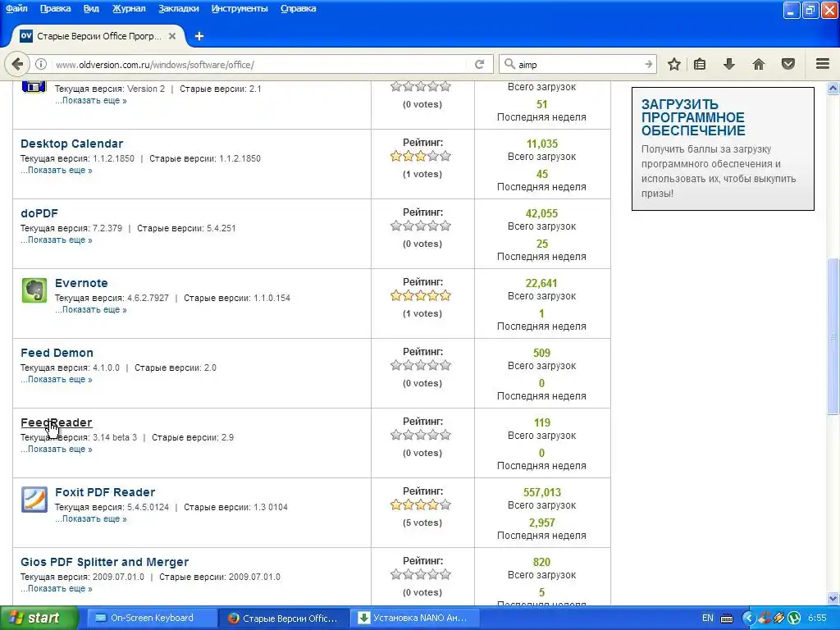Click the vertical scrollbar thumb
Viewport: 840px width, 630px height.
[833, 336]
